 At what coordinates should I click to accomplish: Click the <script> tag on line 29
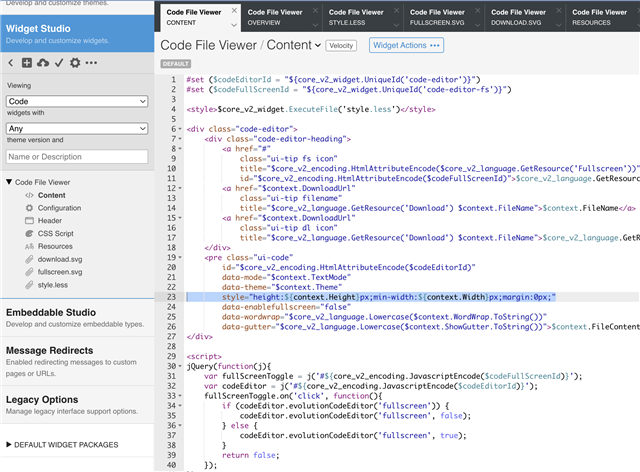pyautogui.click(x=204, y=356)
